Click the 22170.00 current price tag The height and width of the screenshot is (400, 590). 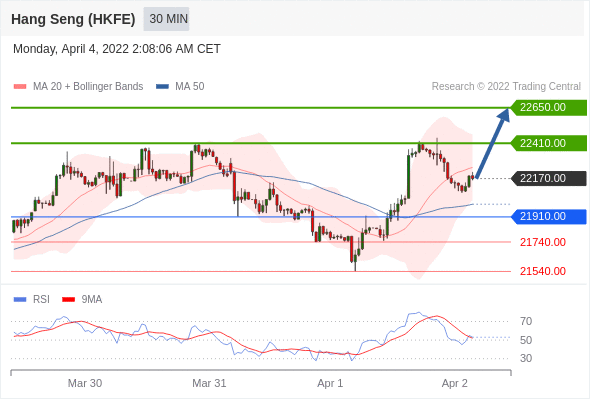(x=549, y=178)
